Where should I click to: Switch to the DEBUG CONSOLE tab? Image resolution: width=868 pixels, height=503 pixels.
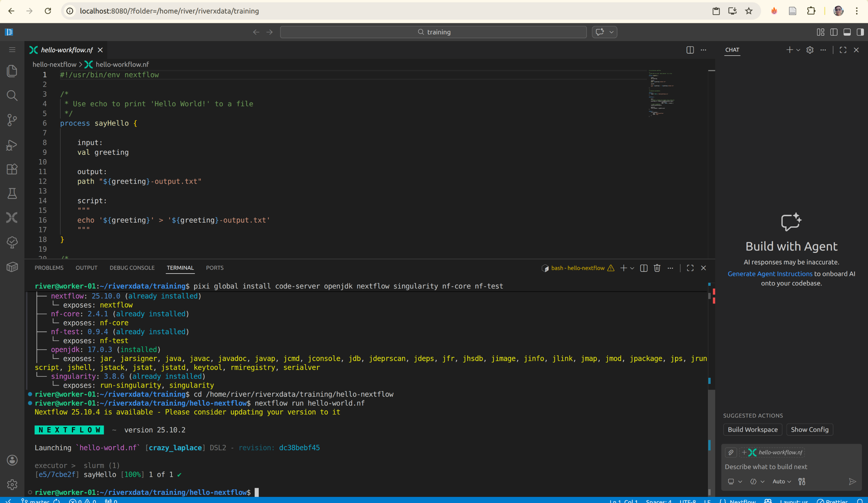click(132, 268)
